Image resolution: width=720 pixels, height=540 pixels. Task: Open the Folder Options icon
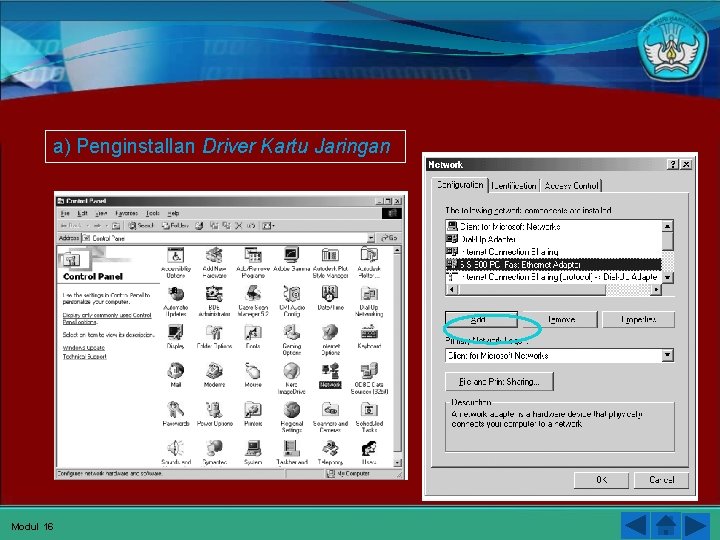(214, 337)
